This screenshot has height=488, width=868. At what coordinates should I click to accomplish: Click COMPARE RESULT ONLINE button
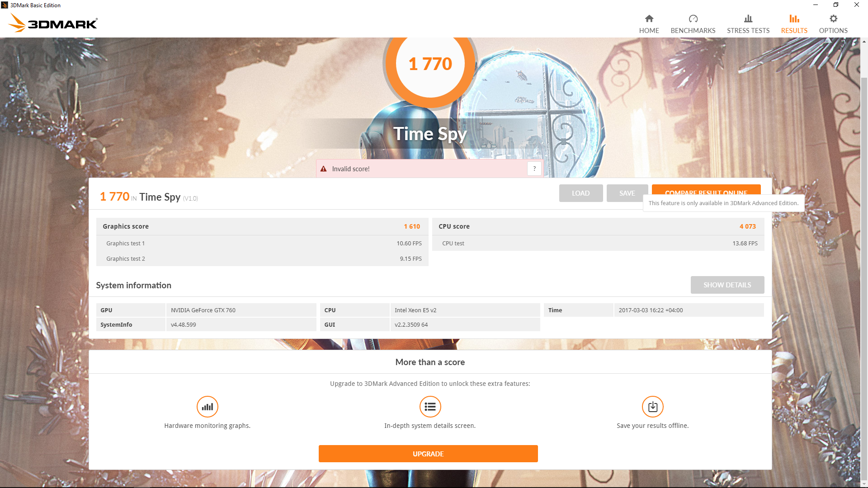[x=706, y=190]
